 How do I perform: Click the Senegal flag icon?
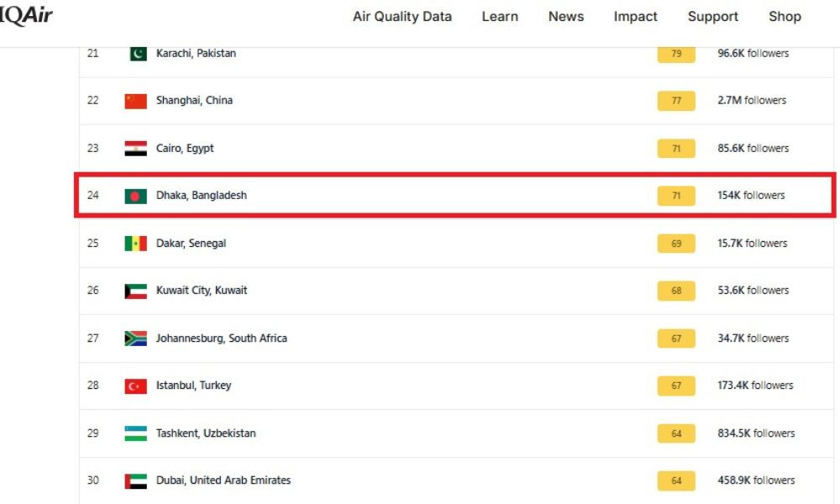coord(135,244)
